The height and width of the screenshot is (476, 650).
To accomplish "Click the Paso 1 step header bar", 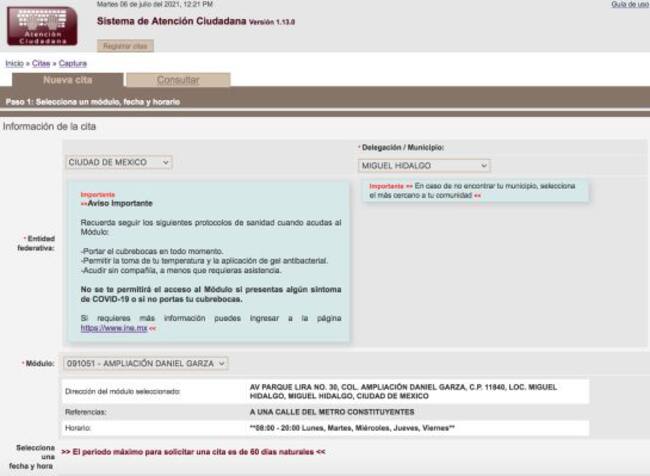I will pyautogui.click(x=324, y=101).
